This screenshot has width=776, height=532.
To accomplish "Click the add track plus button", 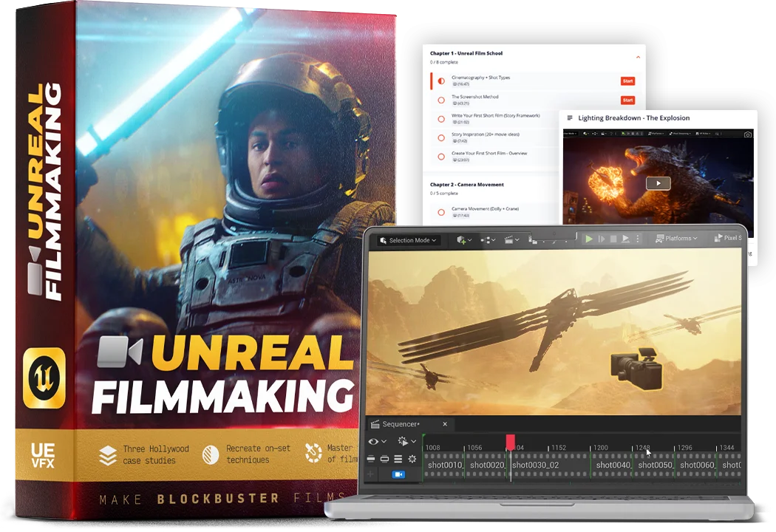I will click(370, 474).
